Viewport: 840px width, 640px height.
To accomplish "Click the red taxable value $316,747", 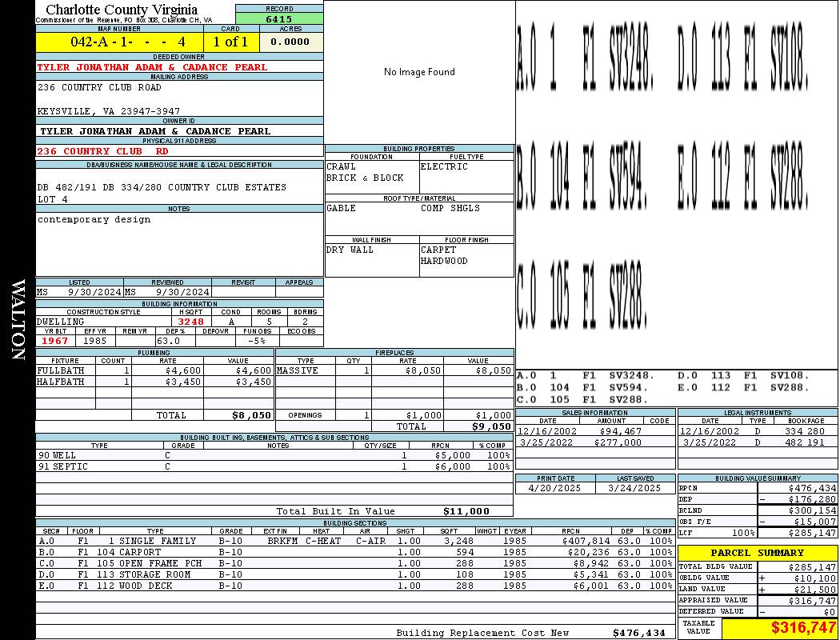I will 803,627.
